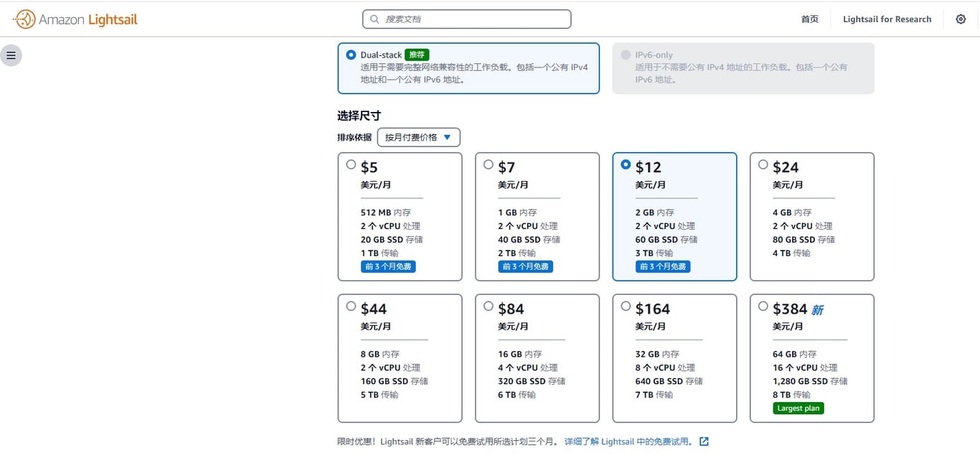Select the $44 plan card
Image resolution: width=980 pixels, height=463 pixels.
pos(400,358)
